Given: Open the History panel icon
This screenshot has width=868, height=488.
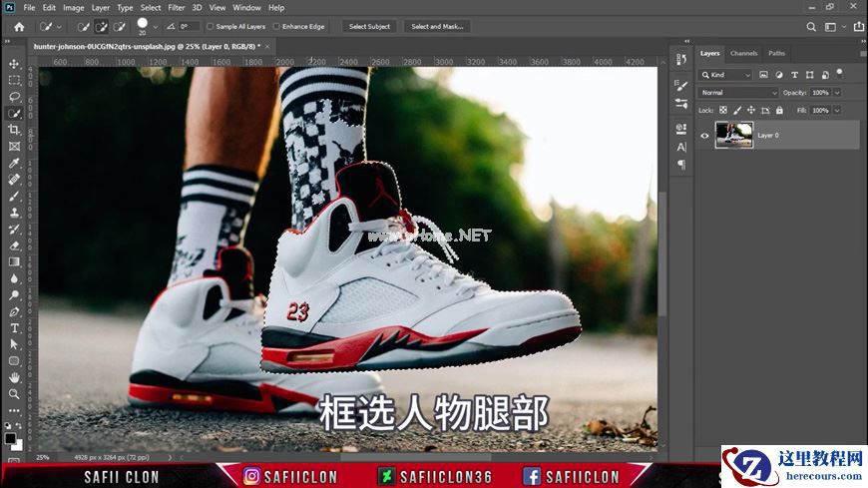Looking at the screenshot, I should (681, 59).
